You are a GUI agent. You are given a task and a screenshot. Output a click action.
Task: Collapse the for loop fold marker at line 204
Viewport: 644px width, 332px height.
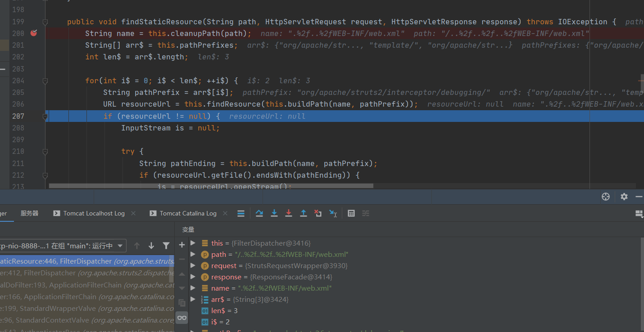(x=45, y=81)
